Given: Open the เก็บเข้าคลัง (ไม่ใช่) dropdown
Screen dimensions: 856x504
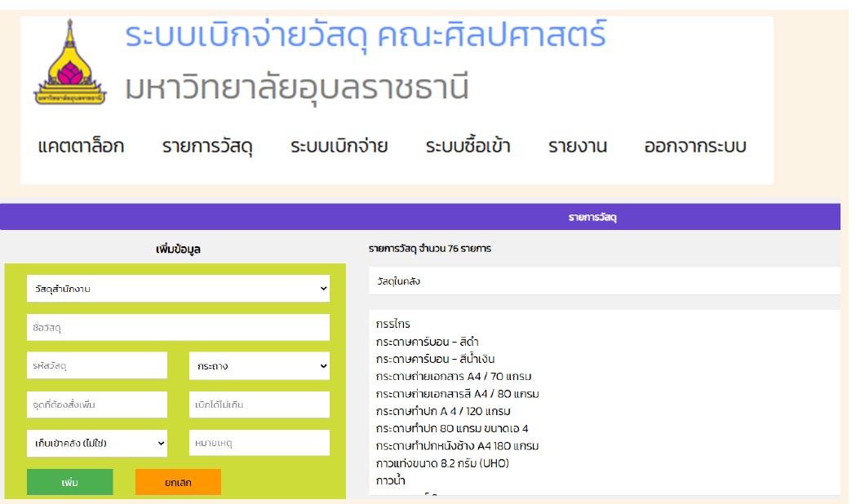Looking at the screenshot, I should coord(97,443).
